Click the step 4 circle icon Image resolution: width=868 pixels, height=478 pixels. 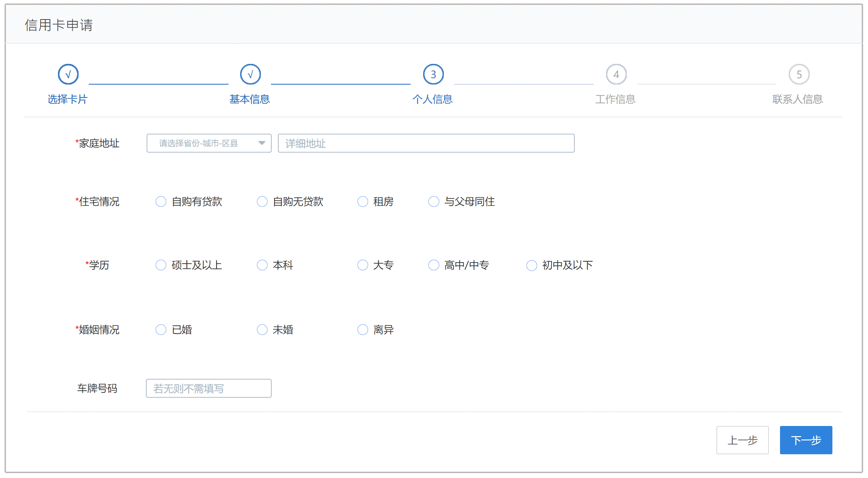pos(616,74)
